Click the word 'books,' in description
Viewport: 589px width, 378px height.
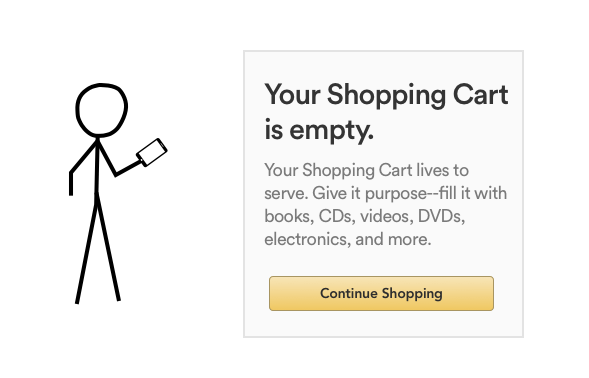point(289,216)
